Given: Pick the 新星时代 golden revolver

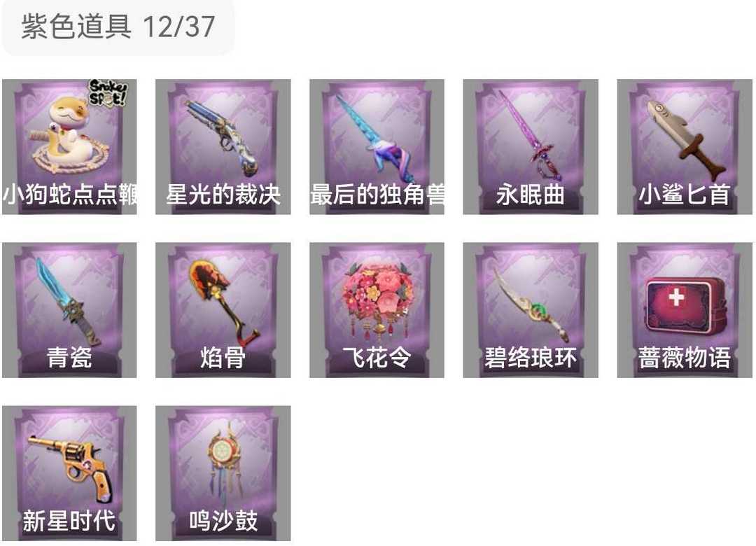Looking at the screenshot, I should coord(69,473).
